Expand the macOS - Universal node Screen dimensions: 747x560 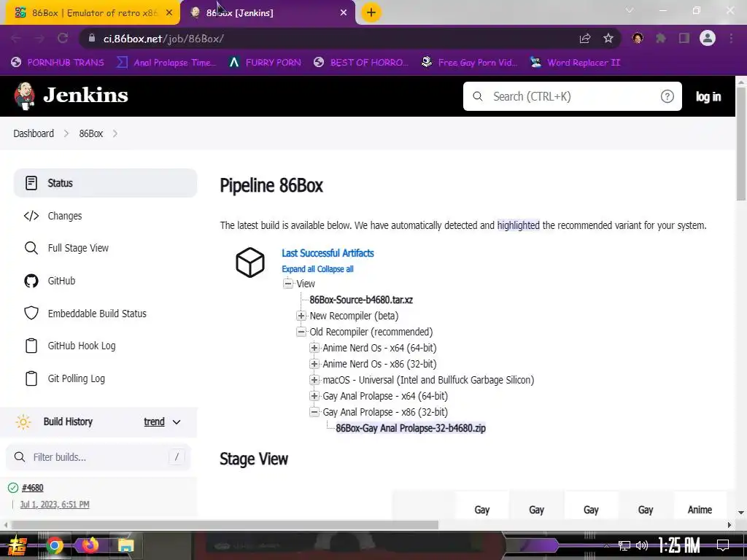pyautogui.click(x=314, y=380)
